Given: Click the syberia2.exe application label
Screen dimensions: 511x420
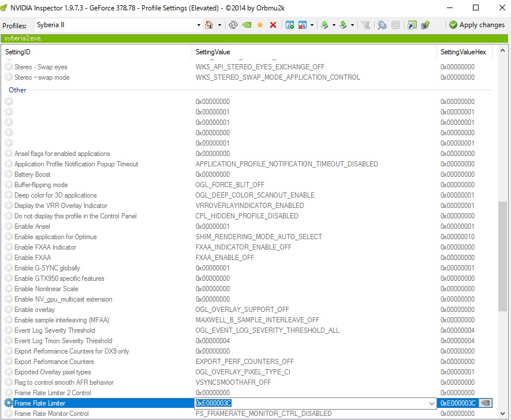Looking at the screenshot, I should 23,38.
